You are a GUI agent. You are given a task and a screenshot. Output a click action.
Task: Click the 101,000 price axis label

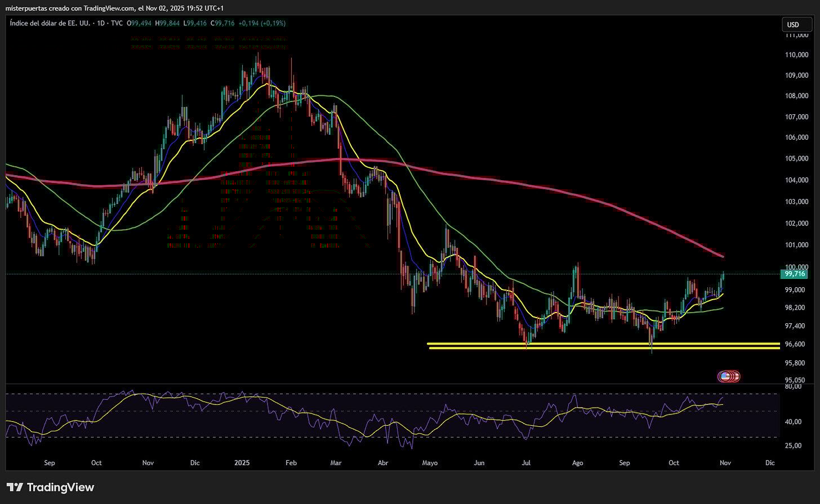(797, 245)
